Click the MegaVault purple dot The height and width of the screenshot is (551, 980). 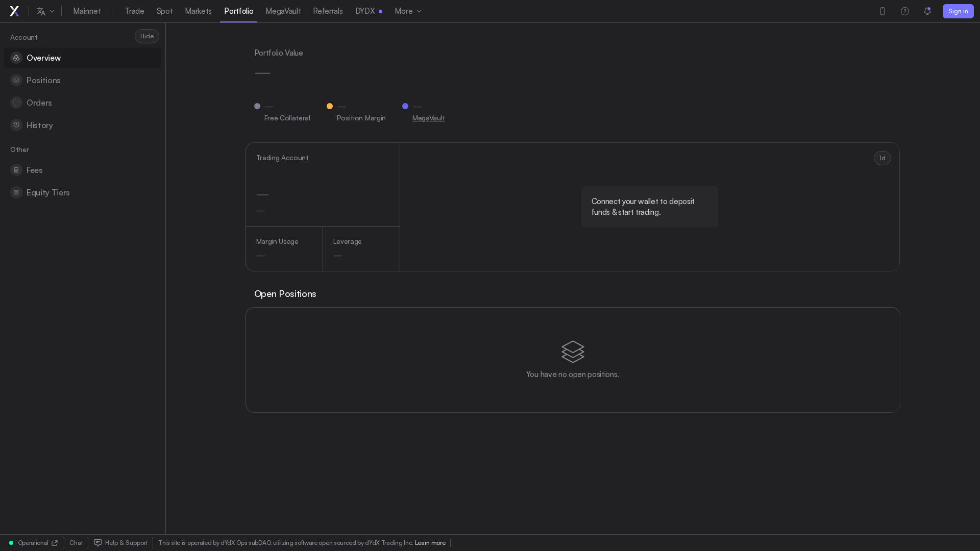[405, 106]
